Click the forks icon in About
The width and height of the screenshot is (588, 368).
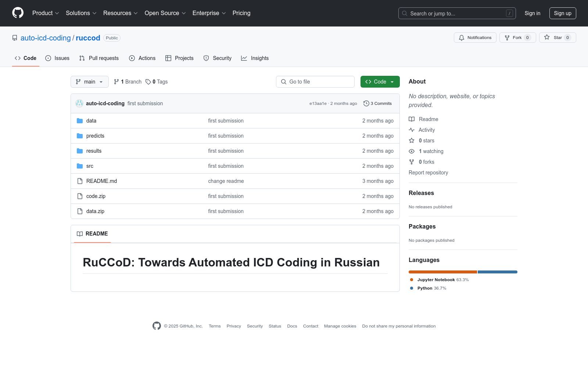[412, 162]
